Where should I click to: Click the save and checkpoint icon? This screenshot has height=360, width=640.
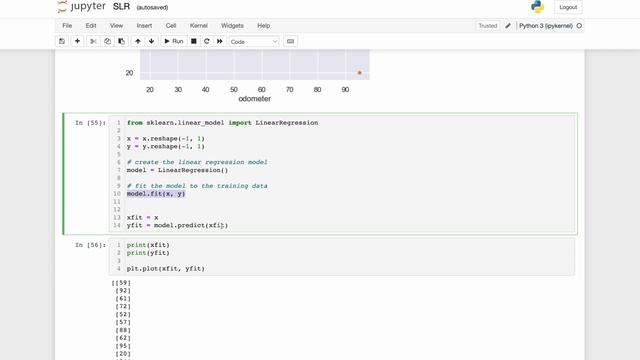tap(62, 41)
